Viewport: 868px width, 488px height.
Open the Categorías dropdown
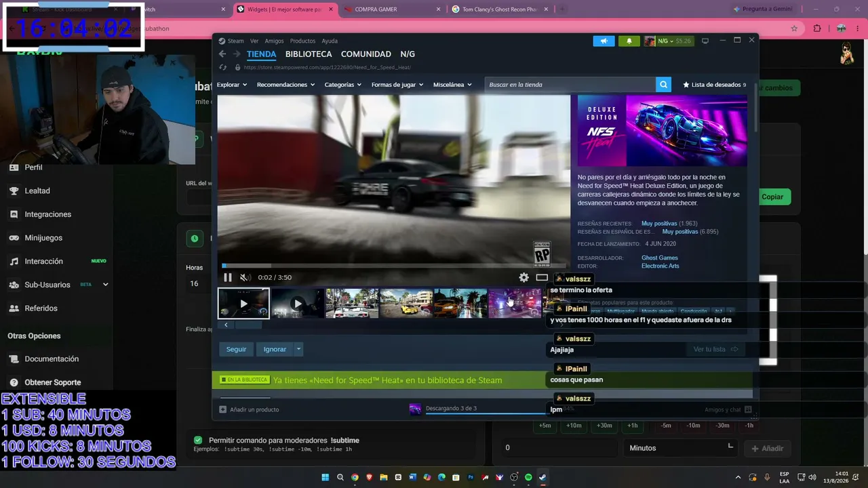(343, 85)
